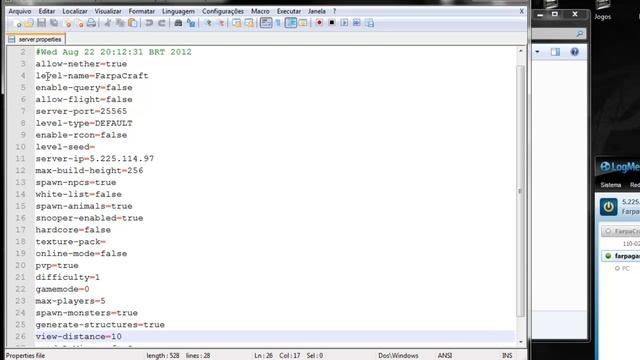Open the Sistema tab in LogMeIn
Image resolution: width=640 pixels, height=360 pixels.
tap(610, 185)
